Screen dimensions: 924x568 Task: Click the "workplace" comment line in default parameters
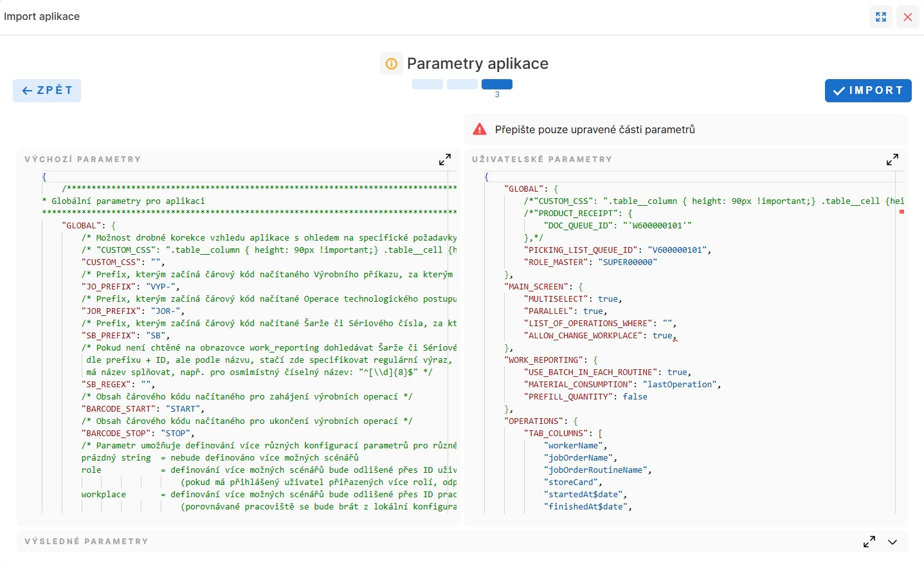(269, 495)
